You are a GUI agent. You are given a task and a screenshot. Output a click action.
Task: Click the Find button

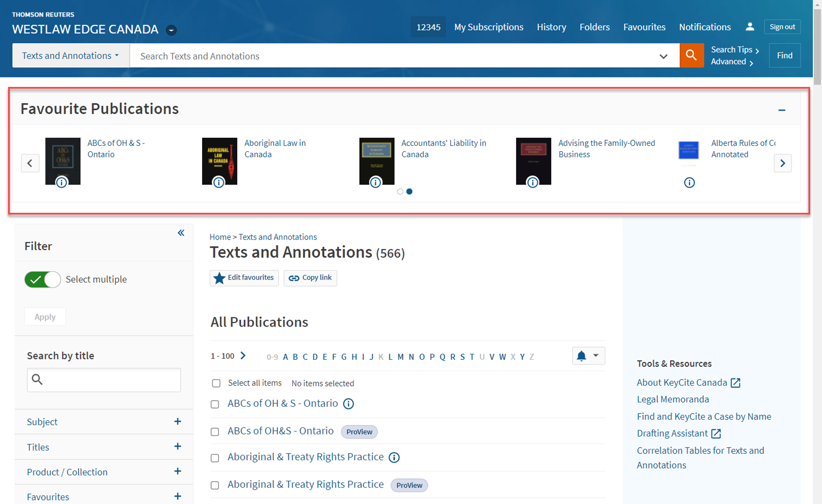click(x=784, y=55)
